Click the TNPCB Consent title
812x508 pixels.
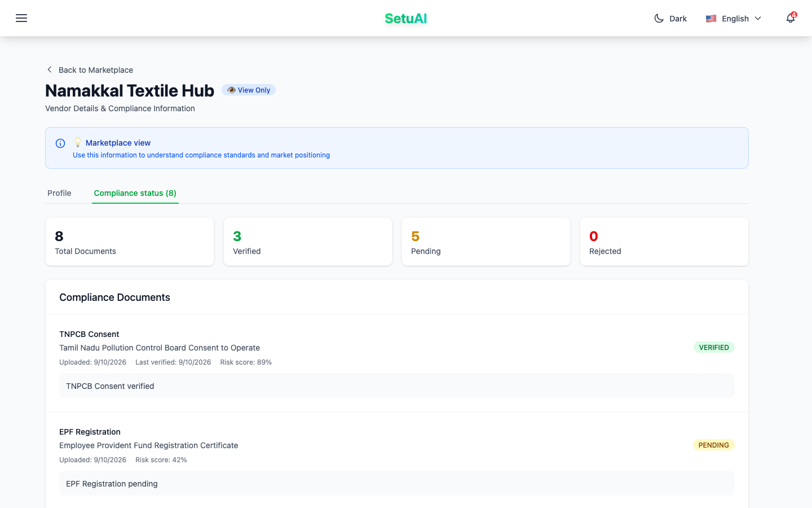(89, 334)
